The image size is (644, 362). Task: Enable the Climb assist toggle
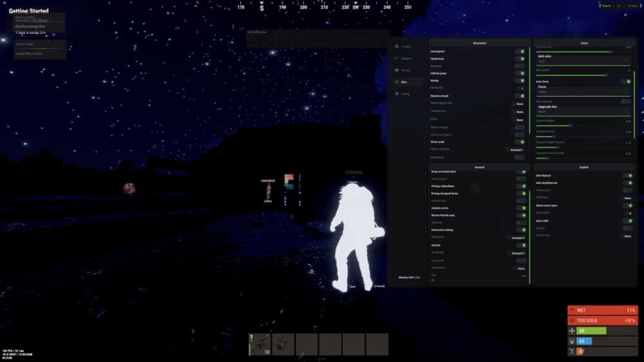627,190
